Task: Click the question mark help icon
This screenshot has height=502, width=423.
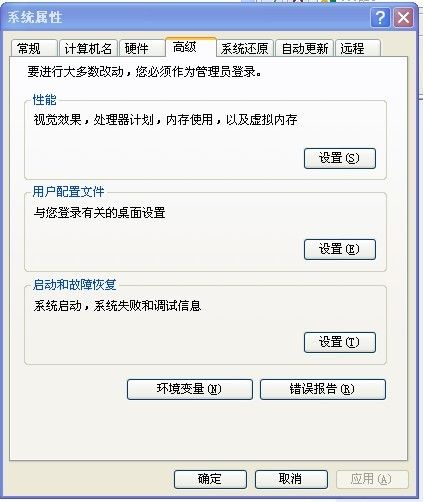Action: (380, 17)
